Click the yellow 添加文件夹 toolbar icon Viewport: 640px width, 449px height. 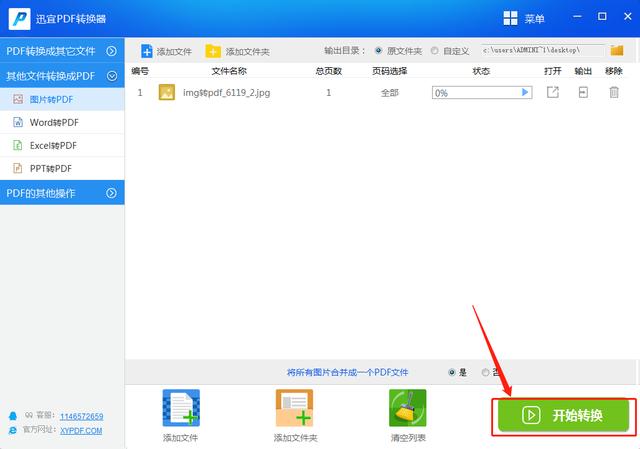tap(213, 51)
